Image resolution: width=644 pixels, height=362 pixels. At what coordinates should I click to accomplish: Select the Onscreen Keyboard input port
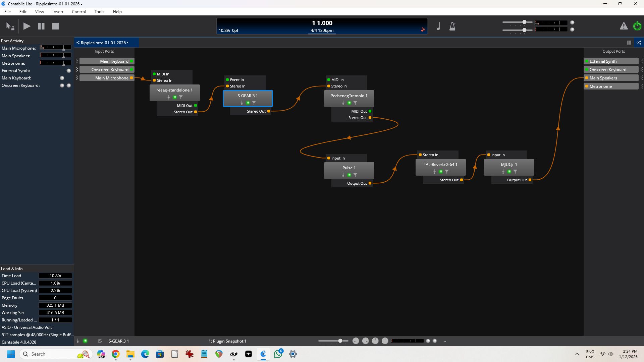[x=107, y=69]
